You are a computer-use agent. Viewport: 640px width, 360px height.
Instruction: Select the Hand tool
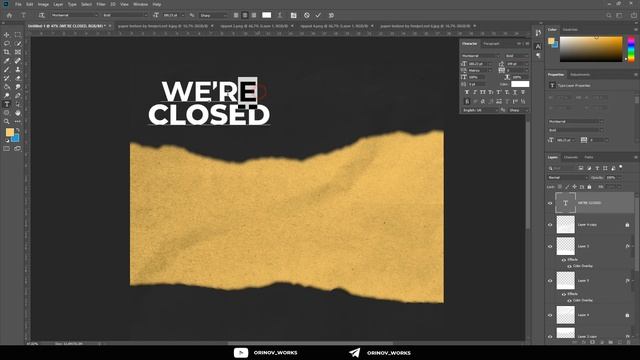(18, 113)
